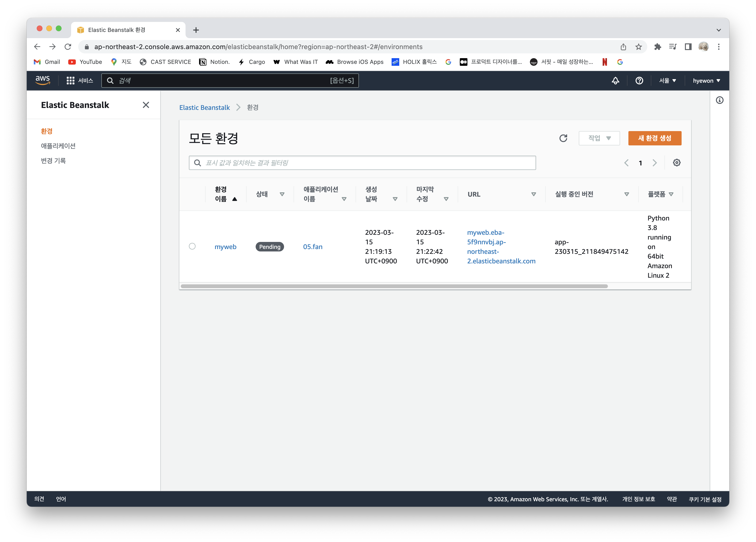
Task: Open the 05.fan application link
Action: coord(313,247)
